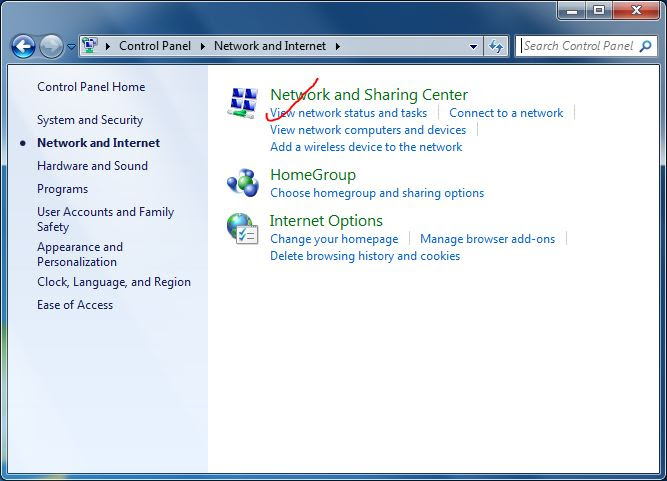Open System and Security category
Screen dimensions: 667x481
[90, 120]
